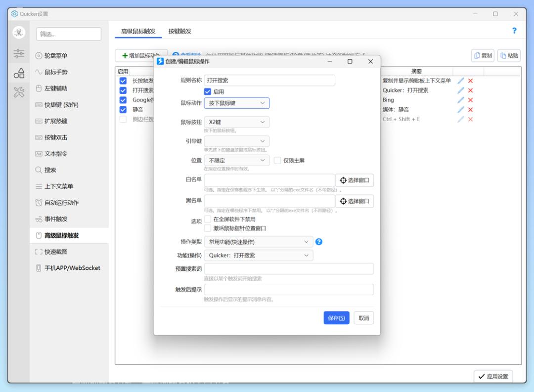Image resolution: width=534 pixels, height=392 pixels.
Task: Uncheck the Google row enable checkbox
Action: click(x=123, y=100)
